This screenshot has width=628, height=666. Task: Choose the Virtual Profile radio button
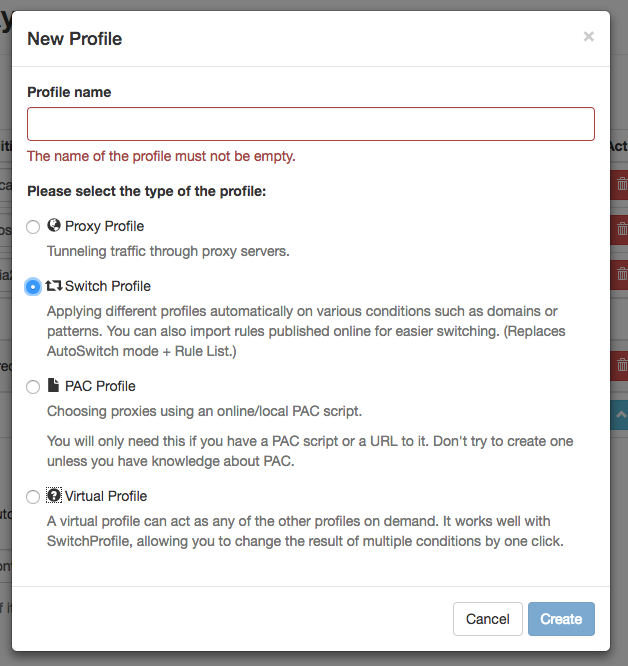click(x=34, y=497)
